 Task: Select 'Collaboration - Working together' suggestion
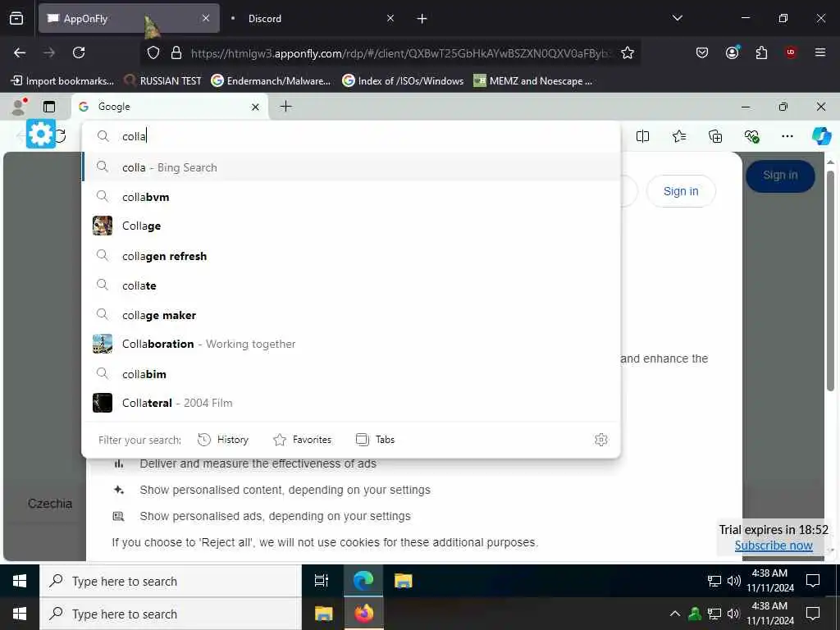tap(351, 344)
